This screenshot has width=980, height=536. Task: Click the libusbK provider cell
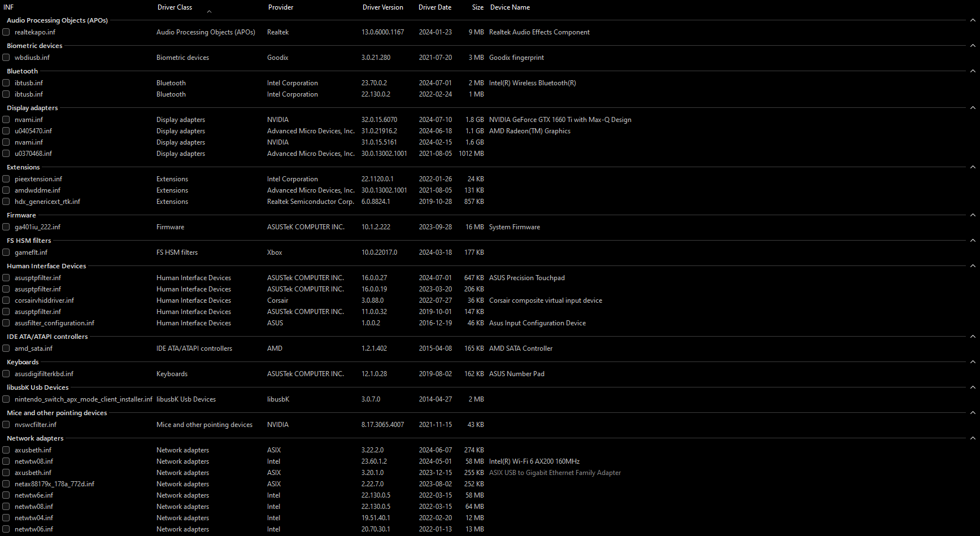[278, 399]
